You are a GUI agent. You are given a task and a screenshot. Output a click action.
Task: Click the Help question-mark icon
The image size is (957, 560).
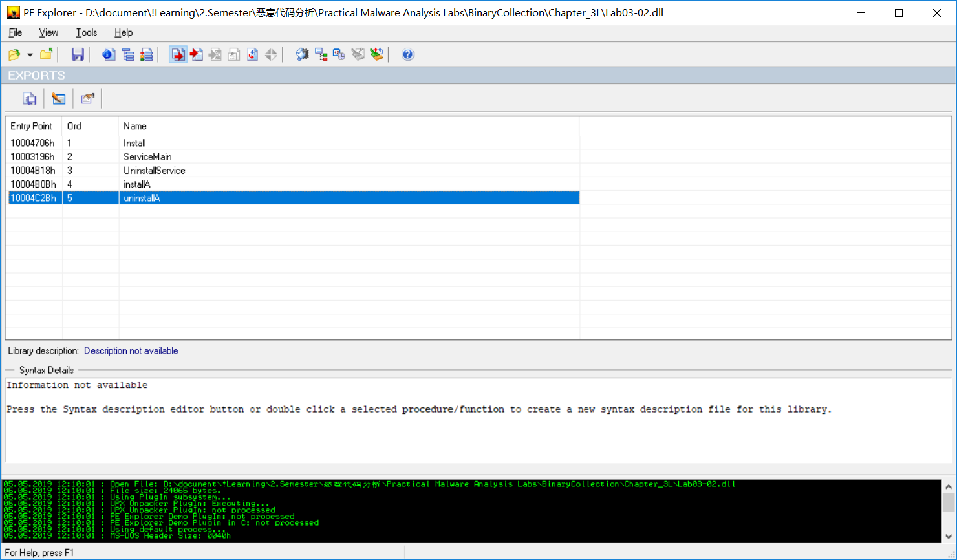click(x=408, y=54)
